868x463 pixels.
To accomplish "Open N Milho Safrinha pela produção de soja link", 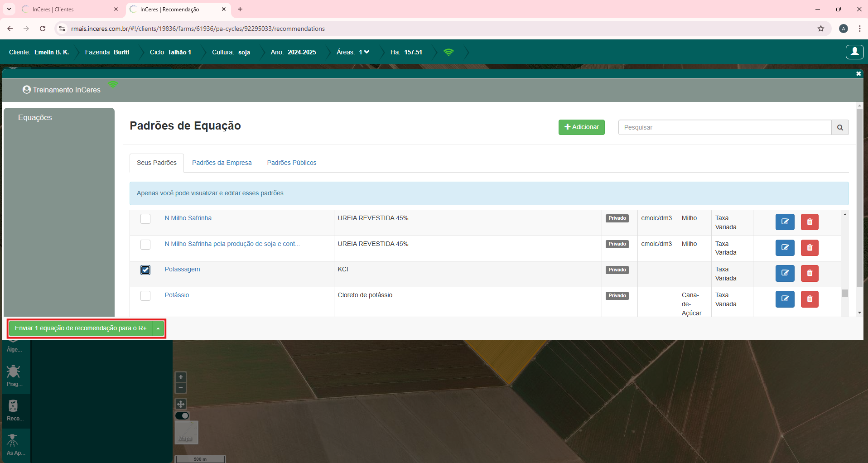I will pyautogui.click(x=232, y=244).
